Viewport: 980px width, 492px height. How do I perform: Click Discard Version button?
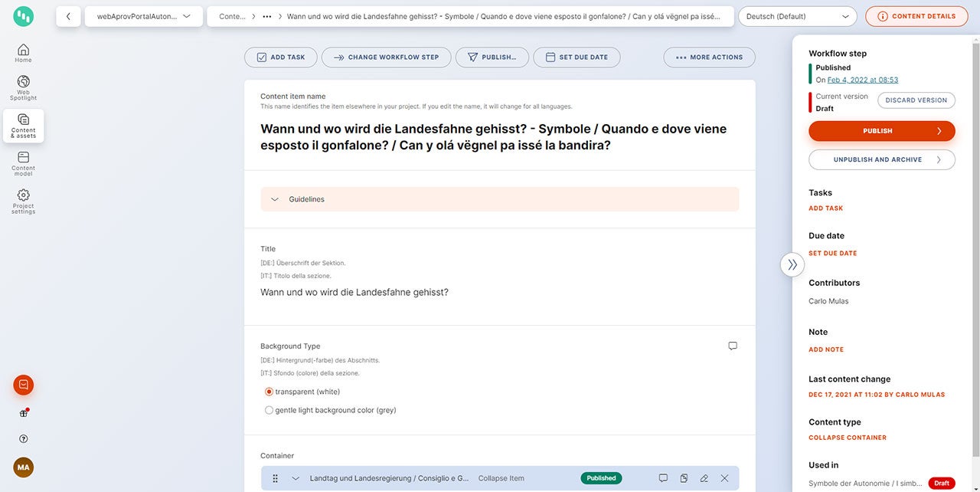(916, 100)
